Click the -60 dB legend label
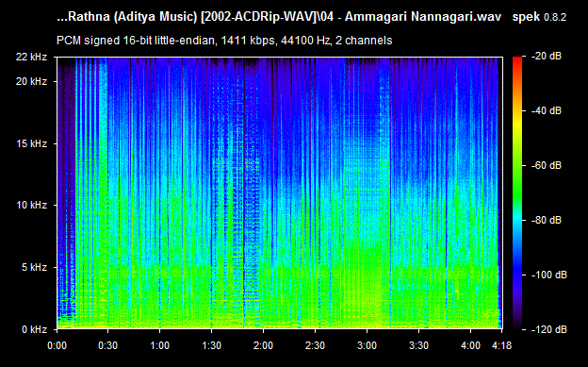Viewport: 588px width, 367px height. [x=547, y=165]
